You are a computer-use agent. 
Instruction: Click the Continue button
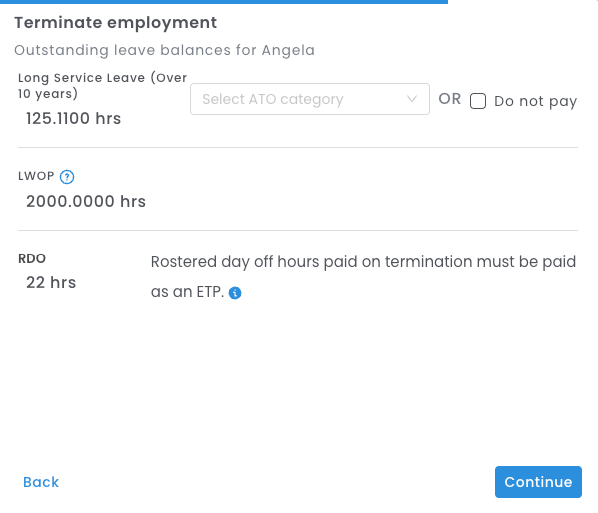coord(538,482)
